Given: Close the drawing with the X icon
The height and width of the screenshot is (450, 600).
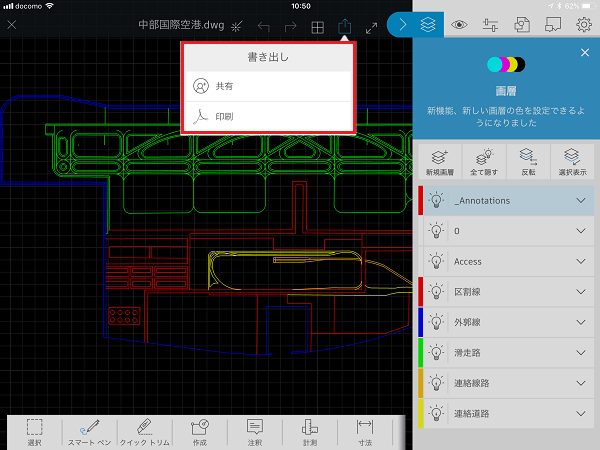Looking at the screenshot, I should pos(12,25).
